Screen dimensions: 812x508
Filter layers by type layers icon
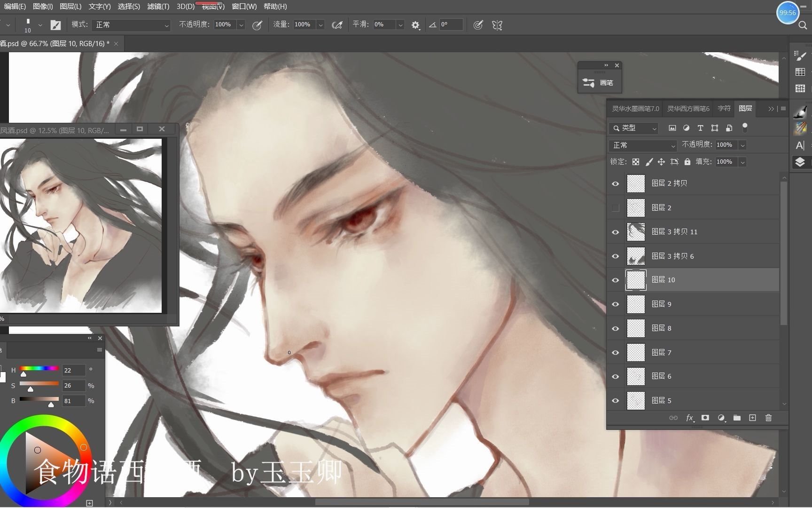pyautogui.click(x=700, y=128)
